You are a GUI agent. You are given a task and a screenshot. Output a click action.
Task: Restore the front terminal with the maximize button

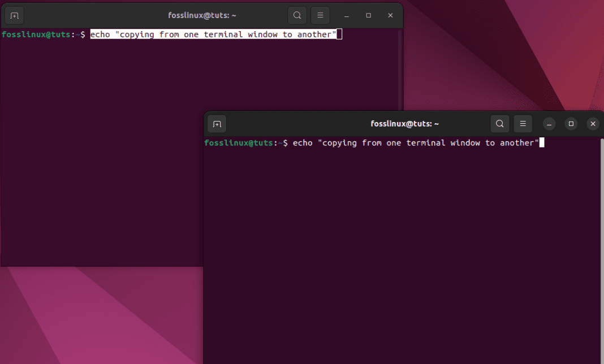click(x=571, y=124)
